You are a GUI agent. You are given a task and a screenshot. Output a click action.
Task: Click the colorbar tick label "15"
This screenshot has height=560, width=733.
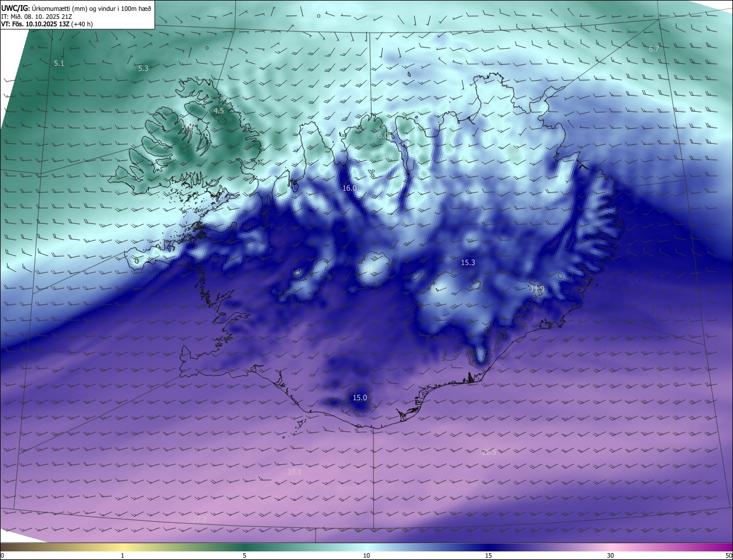click(488, 555)
